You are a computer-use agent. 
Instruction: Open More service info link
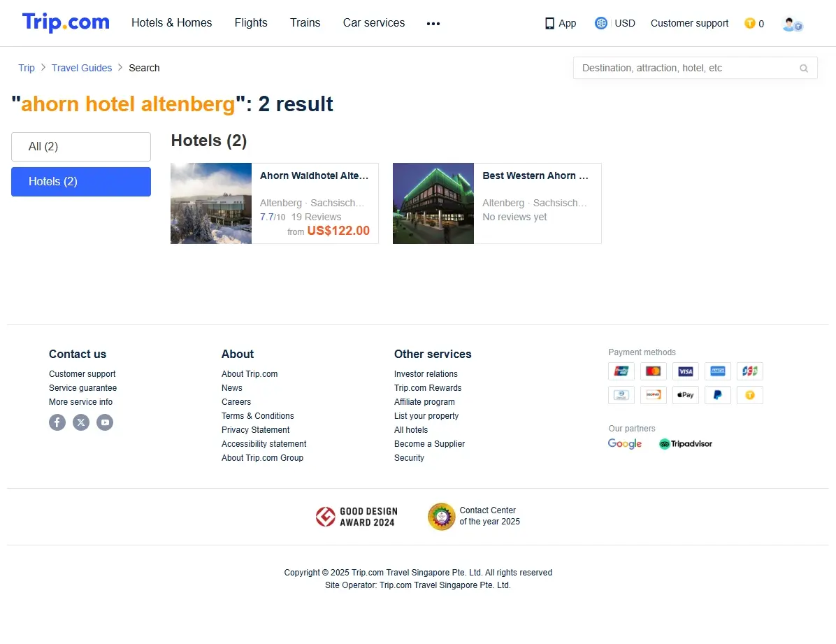(80, 402)
